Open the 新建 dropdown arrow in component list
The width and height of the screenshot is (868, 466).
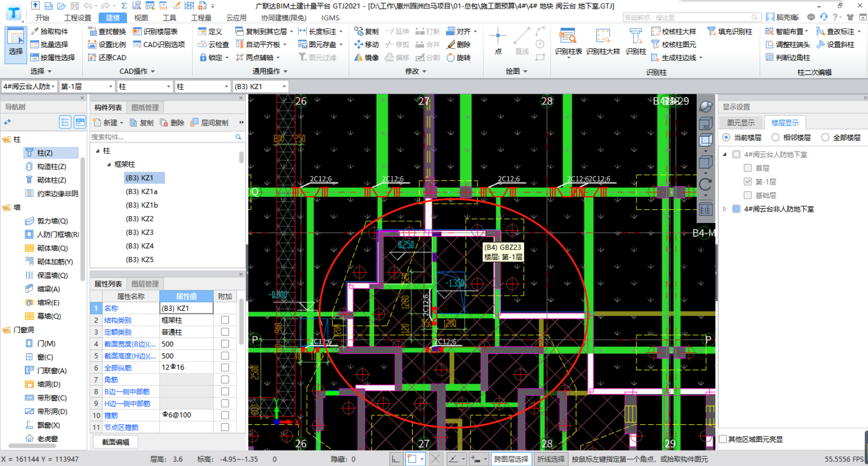[x=122, y=123]
